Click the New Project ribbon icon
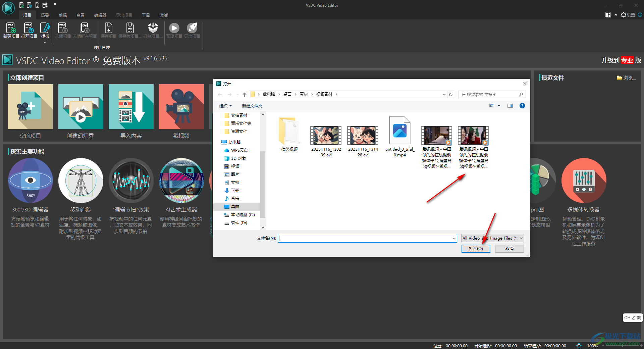 tap(11, 30)
